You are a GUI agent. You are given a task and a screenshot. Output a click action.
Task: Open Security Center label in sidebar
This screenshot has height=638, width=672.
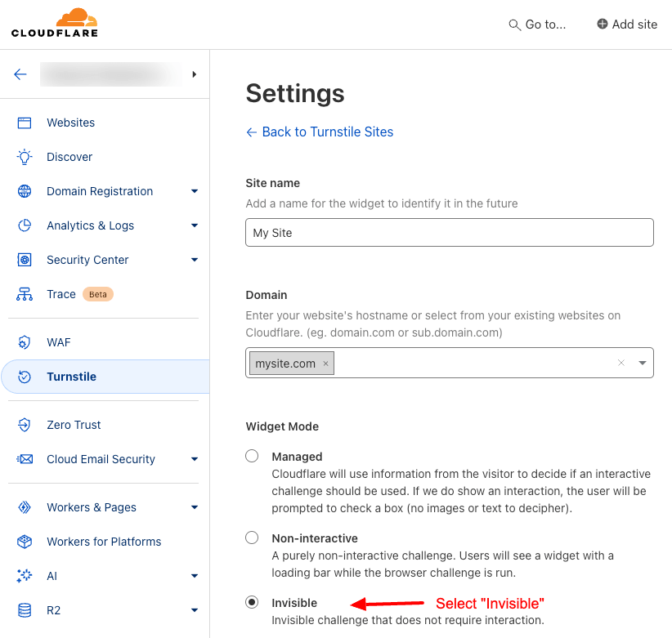87,260
